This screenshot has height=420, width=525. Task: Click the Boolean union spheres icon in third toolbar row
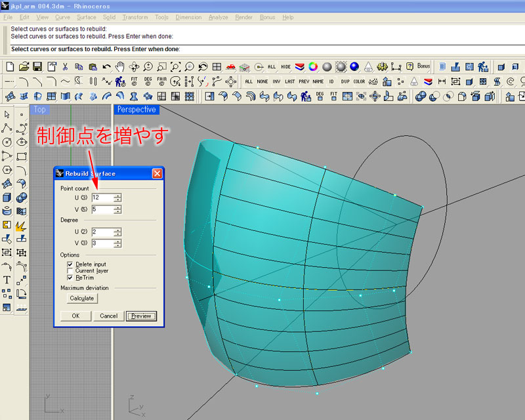(421, 96)
